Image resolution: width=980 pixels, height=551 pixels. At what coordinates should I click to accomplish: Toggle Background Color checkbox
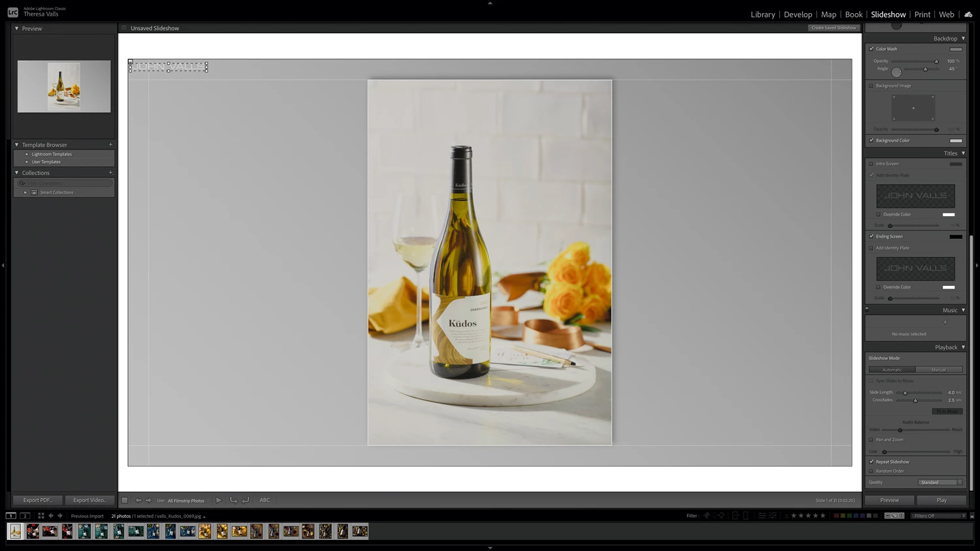click(x=872, y=140)
